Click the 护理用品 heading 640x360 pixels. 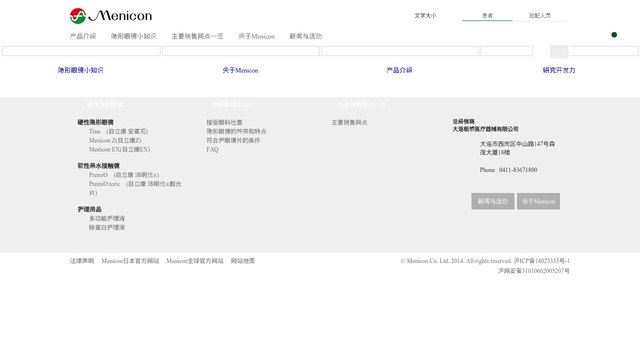(x=89, y=209)
